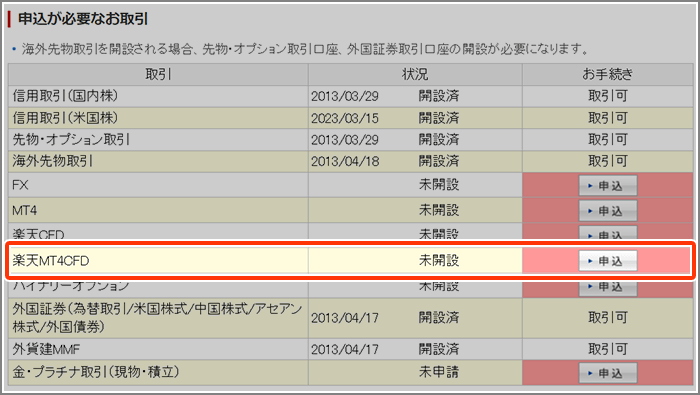Click 取引可 in the 外貨建MMF row

[x=608, y=349]
